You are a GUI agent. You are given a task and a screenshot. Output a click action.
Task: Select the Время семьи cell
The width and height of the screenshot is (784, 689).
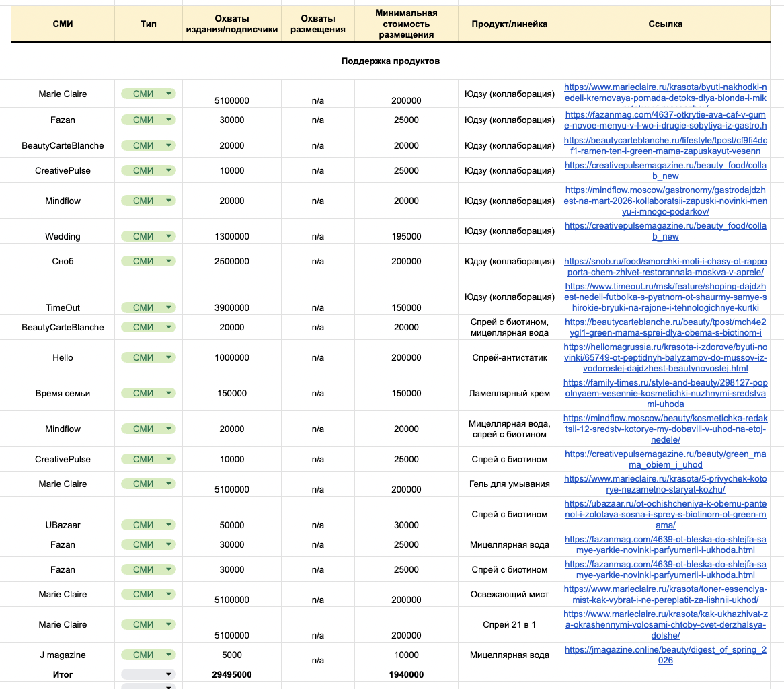click(x=63, y=394)
